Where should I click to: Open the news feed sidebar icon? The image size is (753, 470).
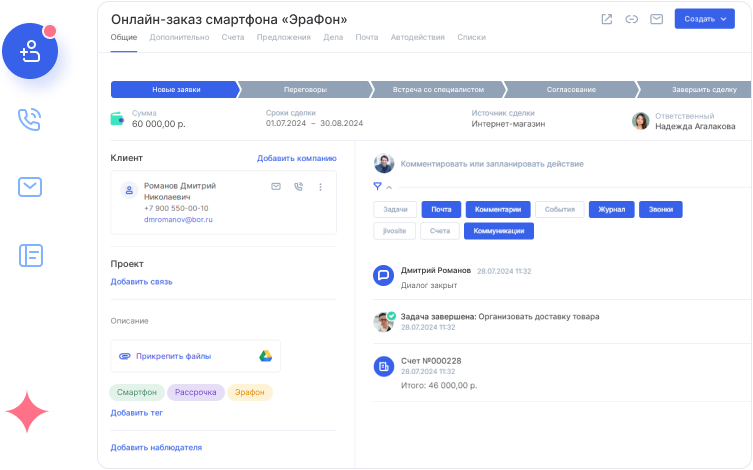tap(30, 255)
